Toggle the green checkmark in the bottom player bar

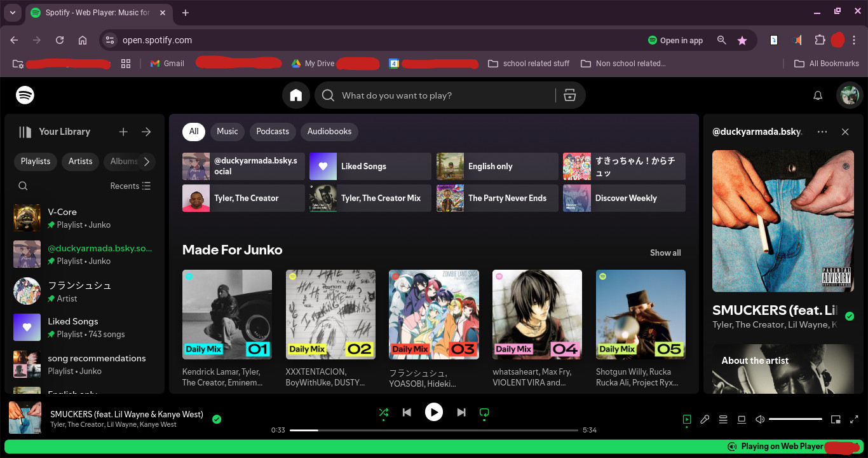tap(217, 419)
